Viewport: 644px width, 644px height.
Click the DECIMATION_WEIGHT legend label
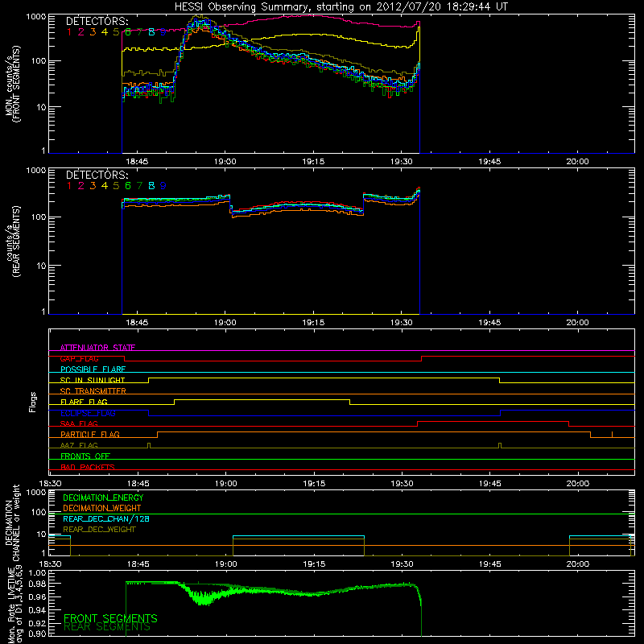[102, 508]
